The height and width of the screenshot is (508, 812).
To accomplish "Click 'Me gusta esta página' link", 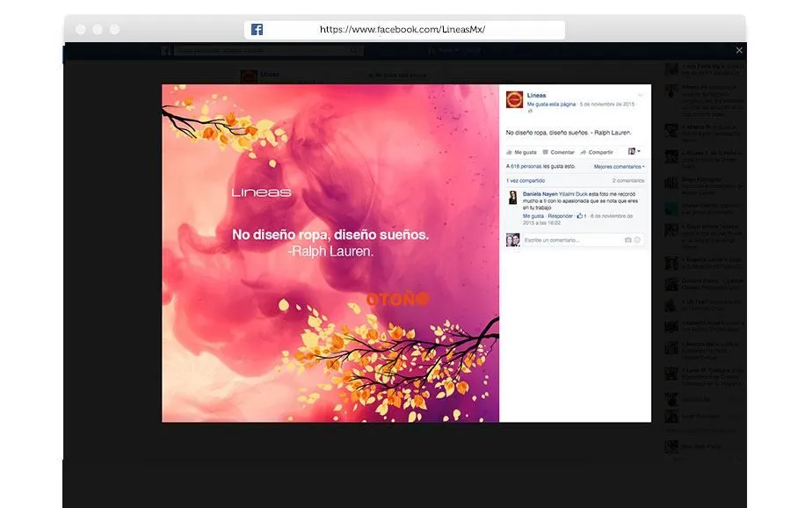I will [x=551, y=104].
